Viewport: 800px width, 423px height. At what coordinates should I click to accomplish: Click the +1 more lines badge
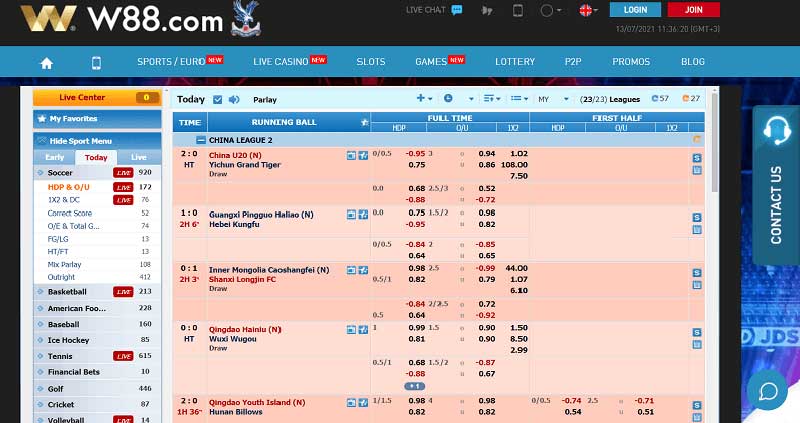[414, 386]
